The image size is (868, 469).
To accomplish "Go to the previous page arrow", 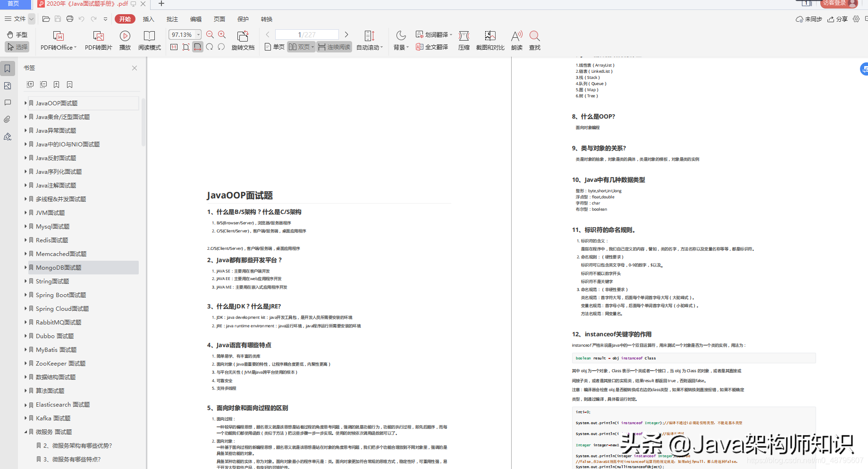I will (268, 34).
